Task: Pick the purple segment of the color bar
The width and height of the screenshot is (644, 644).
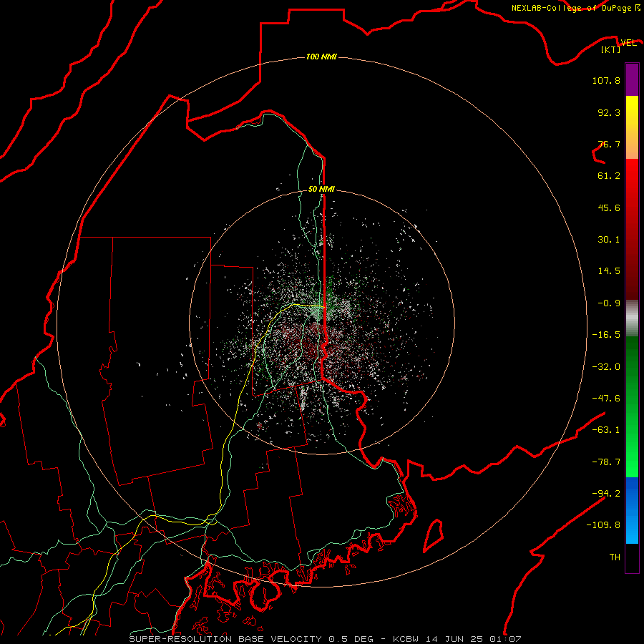Action: 632,79
